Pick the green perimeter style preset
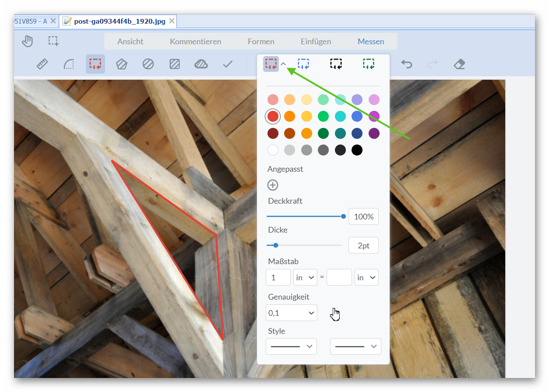The width and height of the screenshot is (549, 392). (x=369, y=64)
